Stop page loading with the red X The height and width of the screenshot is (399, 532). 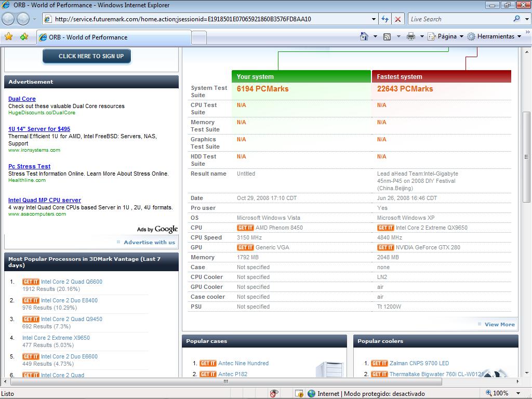pos(398,19)
